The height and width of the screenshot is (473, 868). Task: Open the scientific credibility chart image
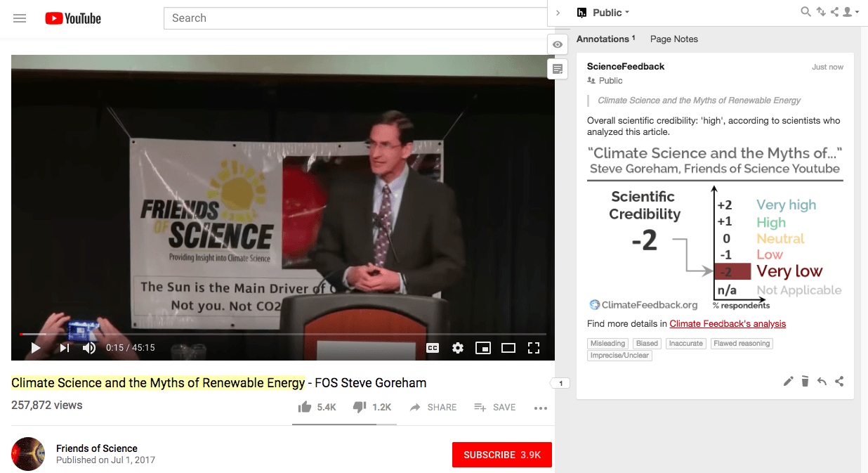[x=715, y=227]
